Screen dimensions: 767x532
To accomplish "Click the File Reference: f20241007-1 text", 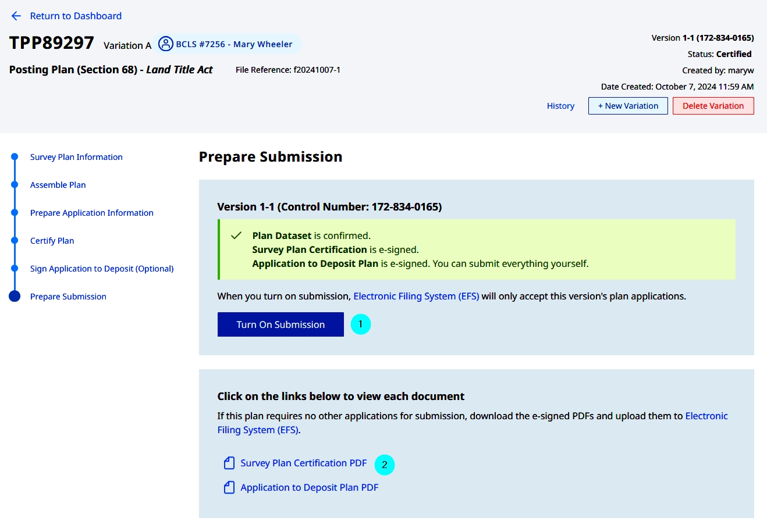I will pos(288,70).
